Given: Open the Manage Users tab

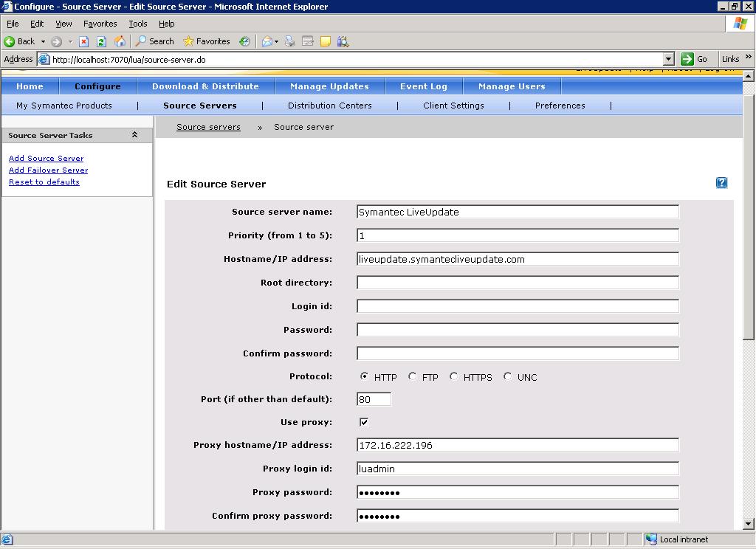Looking at the screenshot, I should point(512,86).
